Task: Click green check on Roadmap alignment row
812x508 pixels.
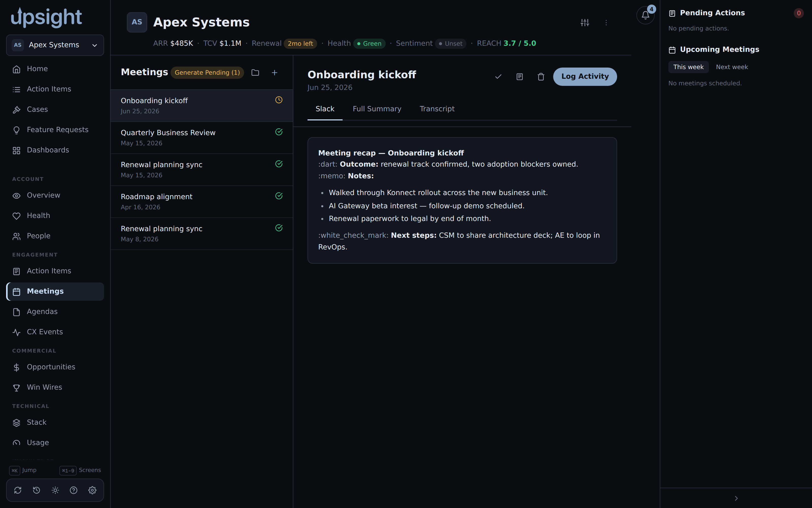Action: (279, 196)
